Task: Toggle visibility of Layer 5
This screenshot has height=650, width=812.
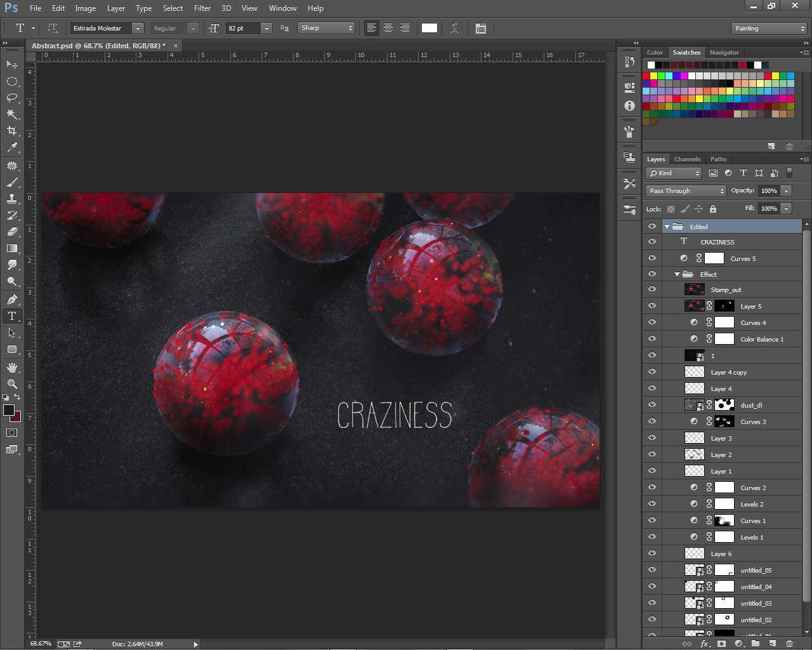Action: coord(652,306)
